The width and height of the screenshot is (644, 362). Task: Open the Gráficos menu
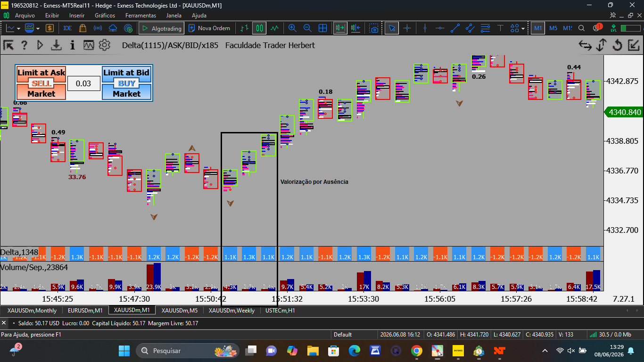tap(105, 16)
